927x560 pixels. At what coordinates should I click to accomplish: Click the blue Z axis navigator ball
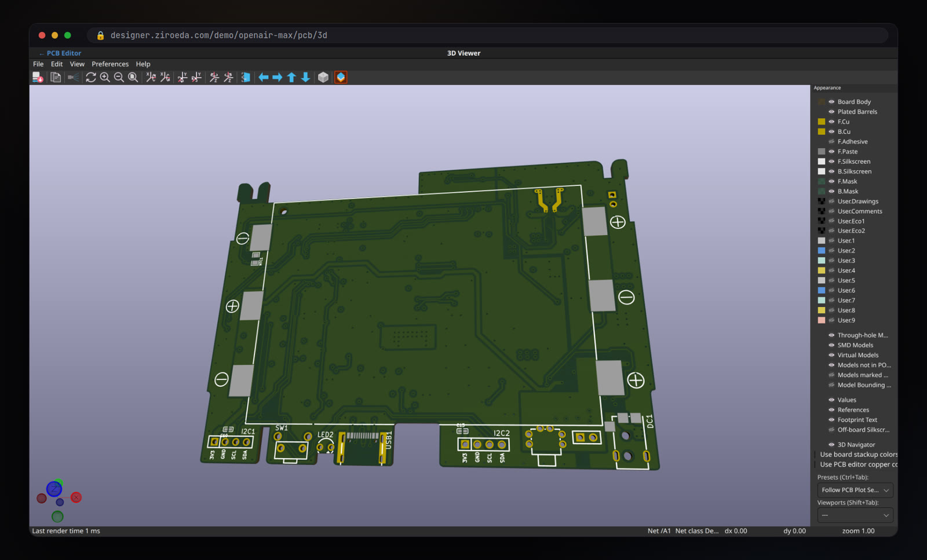54,489
